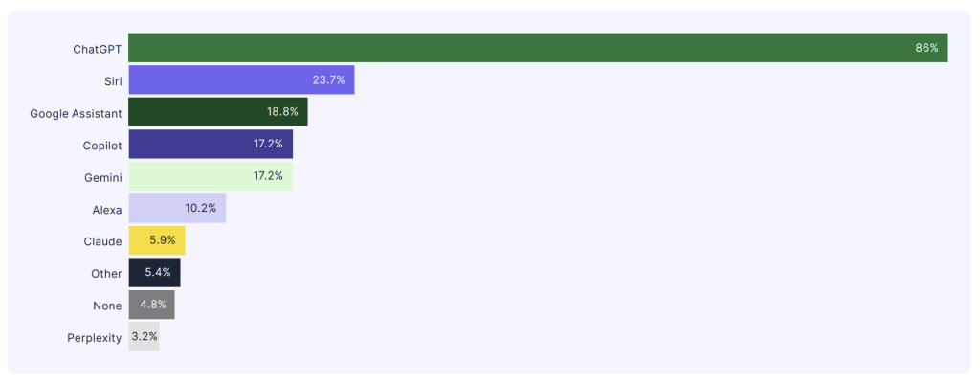
Task: Select the Google Assistant label text
Action: pyautogui.click(x=76, y=113)
